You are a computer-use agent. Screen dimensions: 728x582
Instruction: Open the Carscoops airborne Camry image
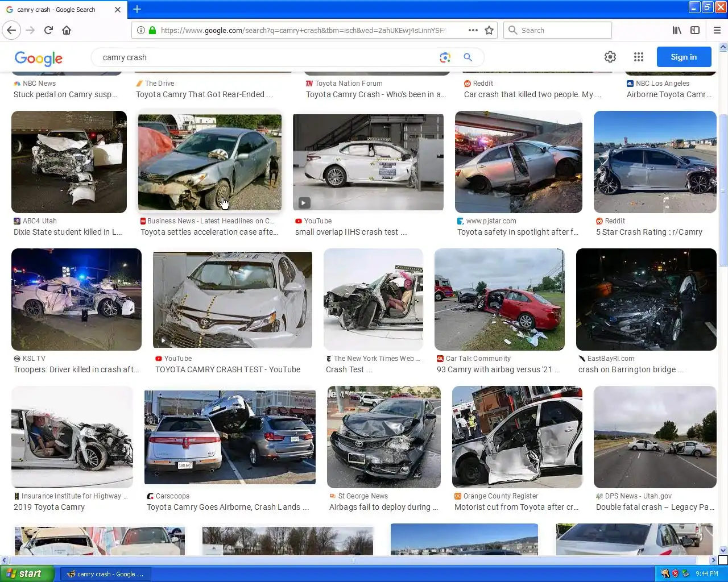click(x=230, y=437)
